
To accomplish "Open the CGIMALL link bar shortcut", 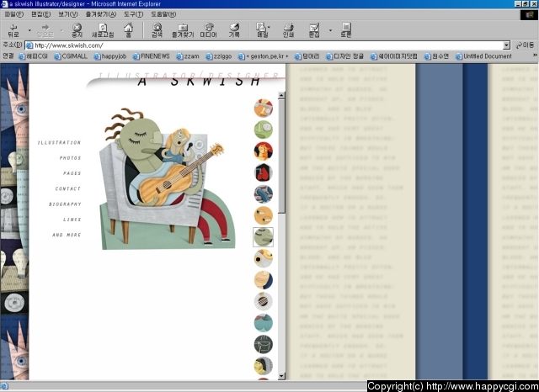I will pos(71,56).
